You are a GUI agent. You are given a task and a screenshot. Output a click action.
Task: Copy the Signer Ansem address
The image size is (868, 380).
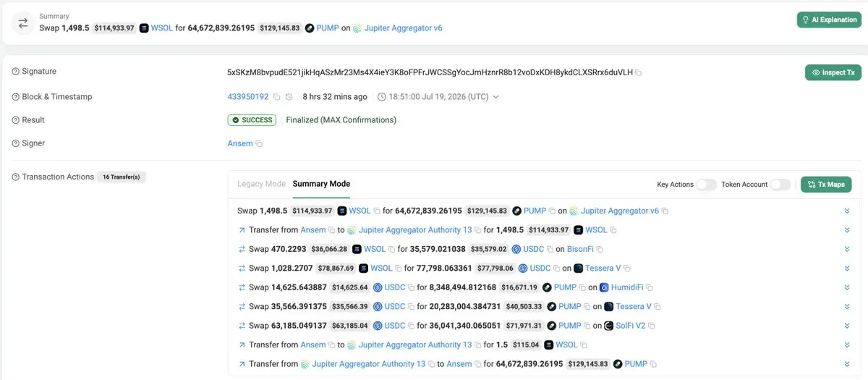[x=259, y=144]
